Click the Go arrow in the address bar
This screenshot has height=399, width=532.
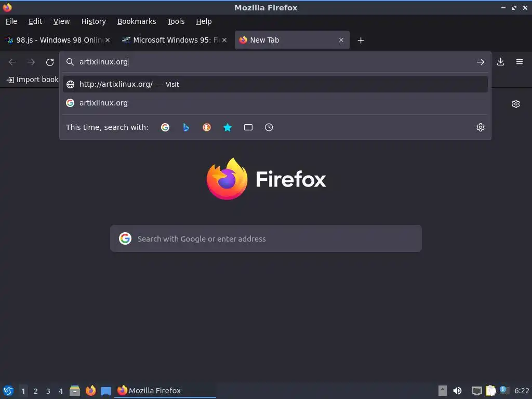tap(480, 62)
